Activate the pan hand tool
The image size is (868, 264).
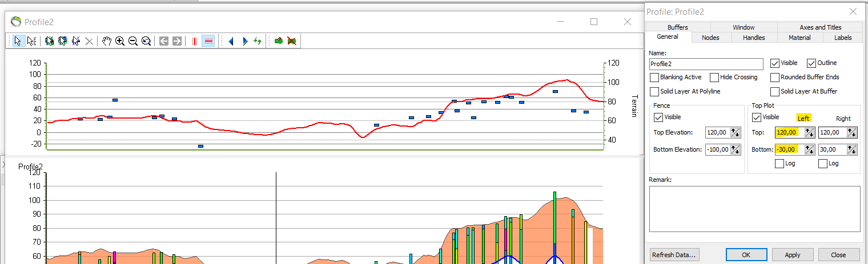click(x=106, y=41)
